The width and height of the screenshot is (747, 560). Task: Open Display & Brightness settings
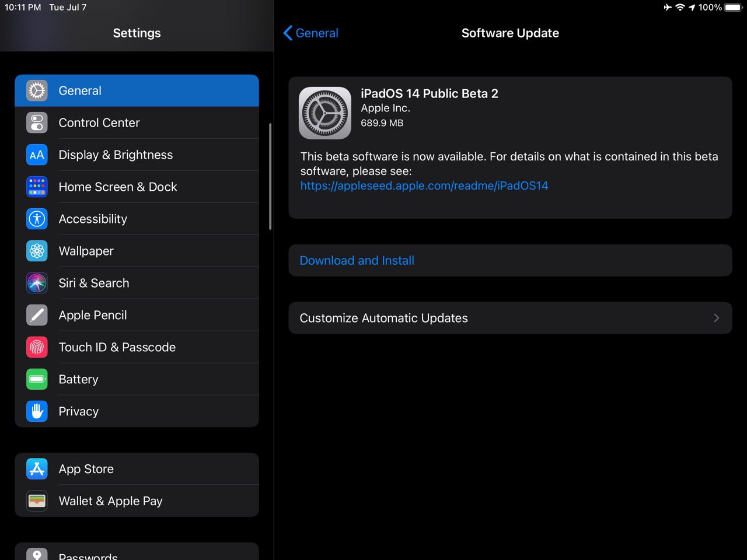137,155
